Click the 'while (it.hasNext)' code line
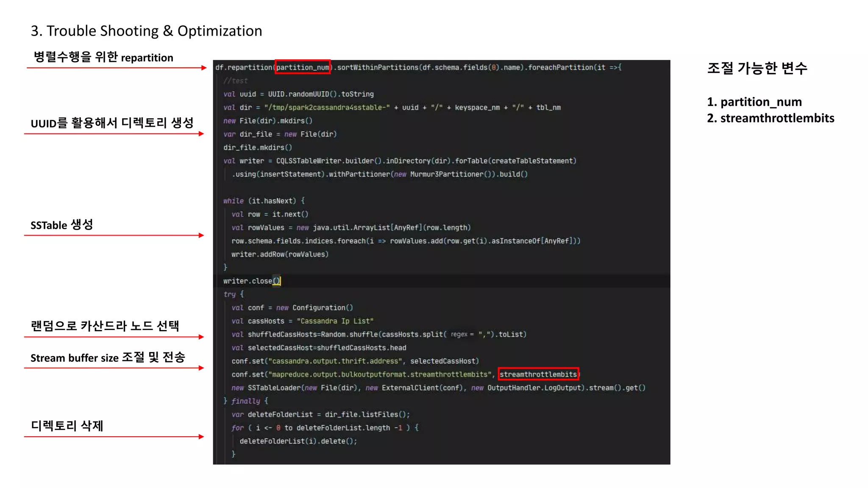The image size is (868, 488). coord(264,201)
